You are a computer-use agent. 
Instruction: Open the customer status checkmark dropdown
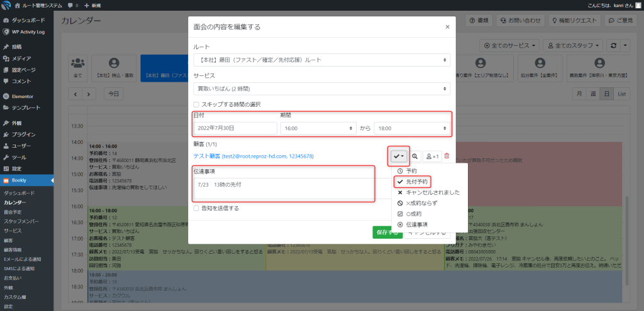click(x=399, y=156)
